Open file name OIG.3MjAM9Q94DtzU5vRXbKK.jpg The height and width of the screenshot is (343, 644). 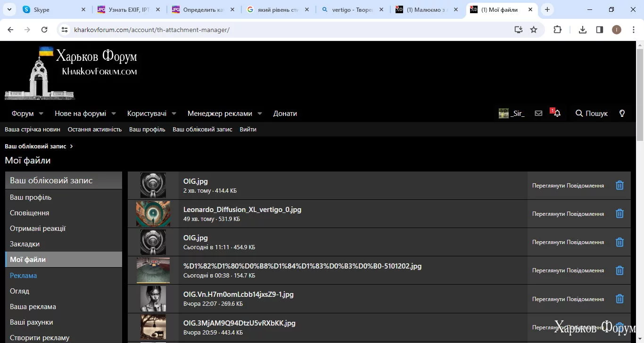click(x=239, y=323)
